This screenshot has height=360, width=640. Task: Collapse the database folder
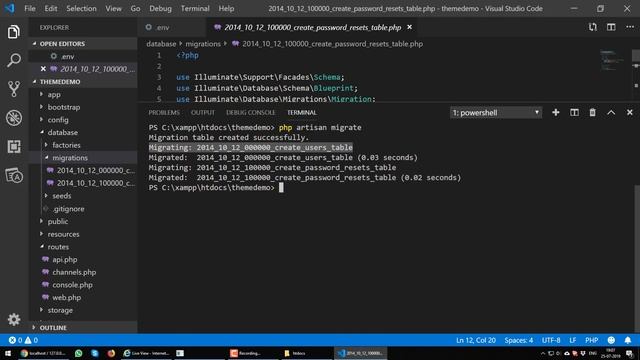point(62,132)
